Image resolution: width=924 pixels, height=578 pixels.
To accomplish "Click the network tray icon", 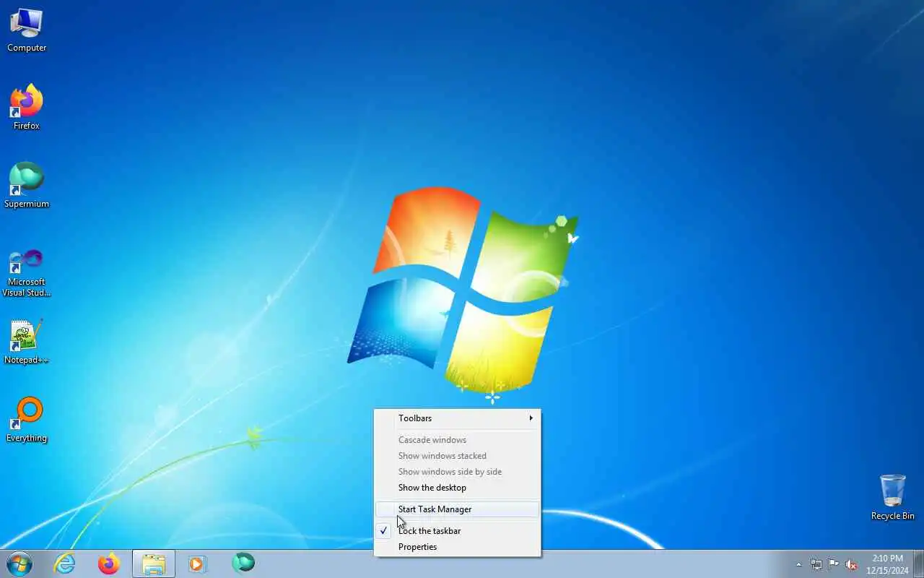I will click(x=816, y=564).
